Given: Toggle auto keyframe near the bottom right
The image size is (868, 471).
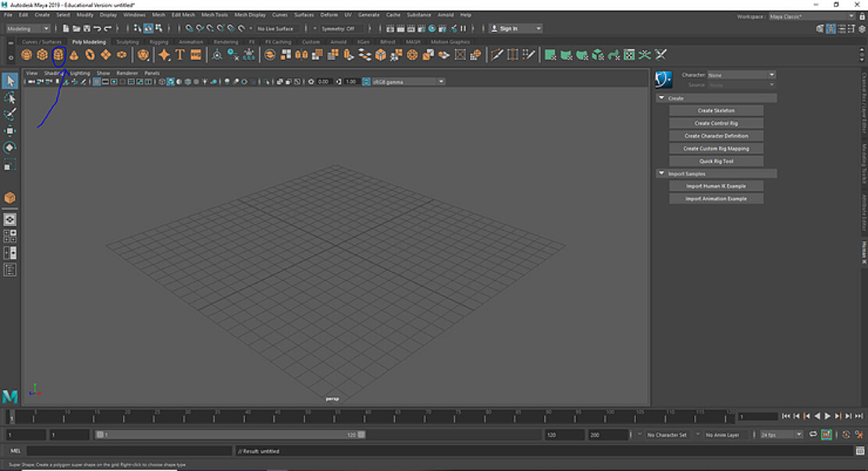Looking at the screenshot, I should tap(846, 437).
